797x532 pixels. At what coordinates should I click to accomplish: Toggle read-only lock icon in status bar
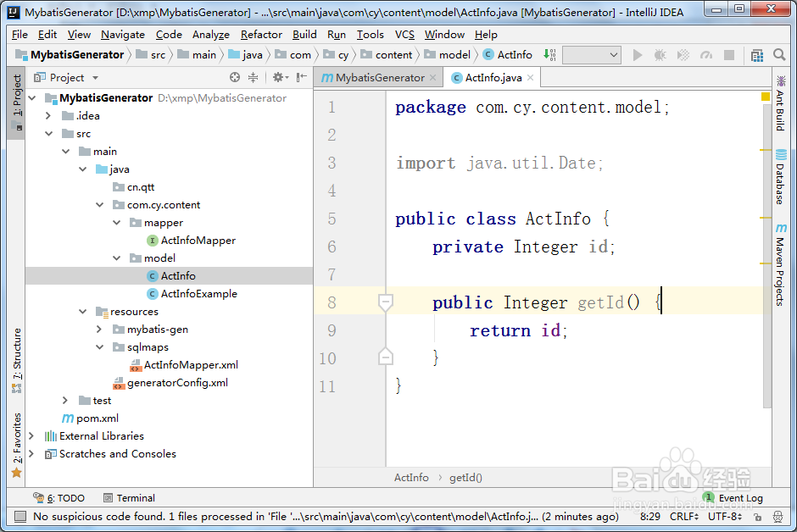[758, 517]
